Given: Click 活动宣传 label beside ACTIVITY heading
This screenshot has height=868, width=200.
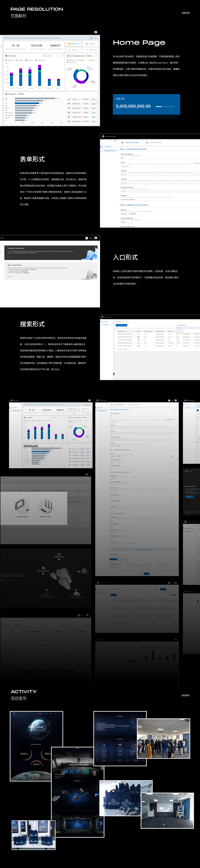Looking at the screenshot, I should (185, 695).
